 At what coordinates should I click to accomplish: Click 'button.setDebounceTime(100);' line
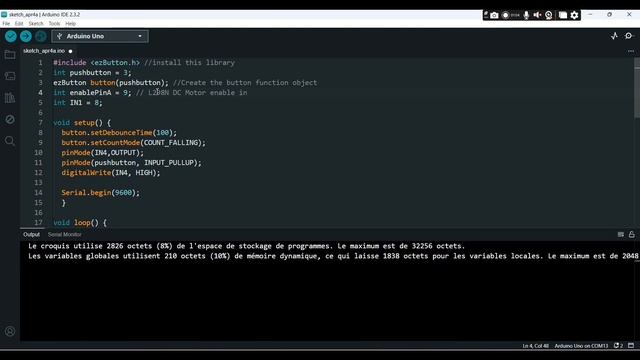tap(119, 133)
